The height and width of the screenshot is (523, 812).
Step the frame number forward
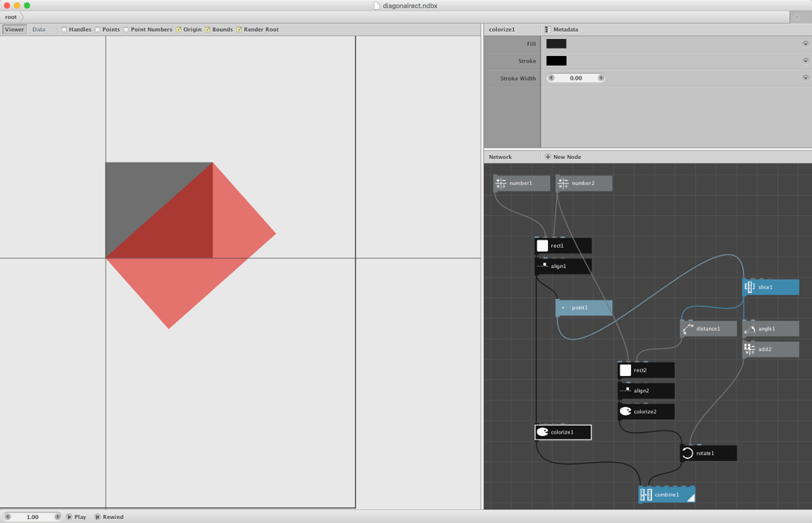57,517
